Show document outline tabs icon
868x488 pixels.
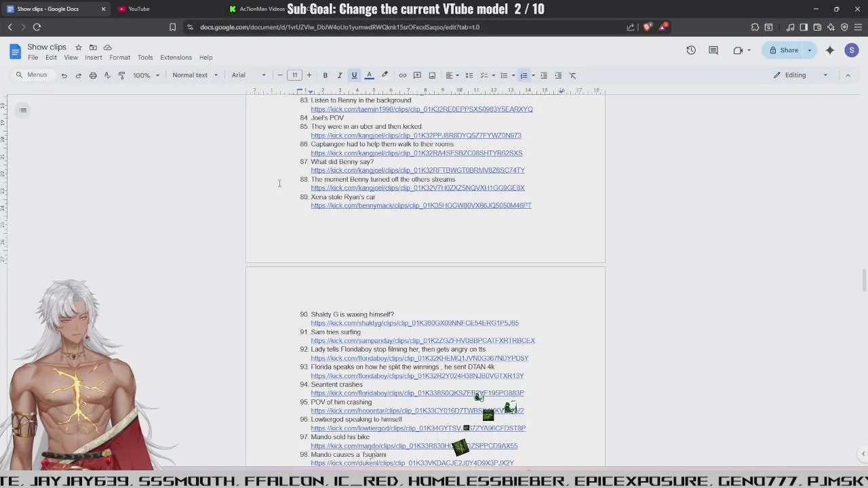(23, 110)
